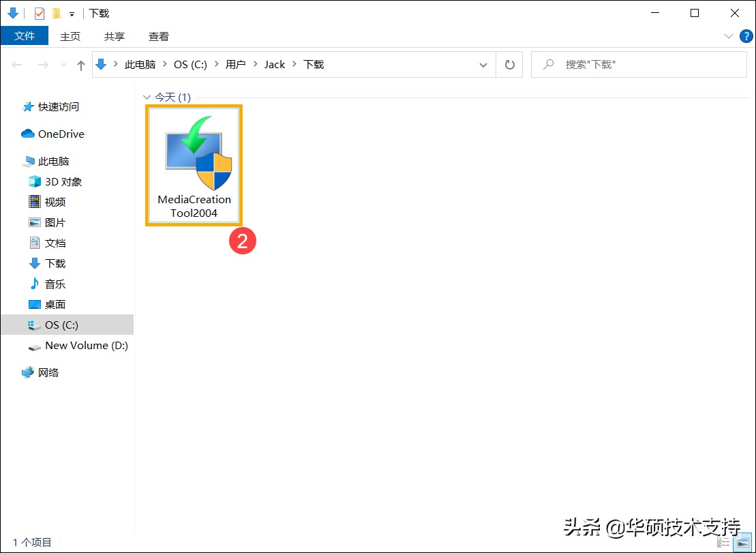Screen dimensions: 756x553
Task: Switch to large icons view in the status bar
Action: point(743,543)
